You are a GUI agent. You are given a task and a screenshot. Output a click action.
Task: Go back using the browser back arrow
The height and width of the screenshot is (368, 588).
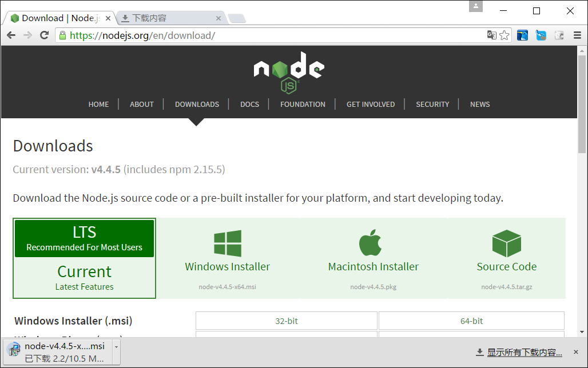coord(11,35)
